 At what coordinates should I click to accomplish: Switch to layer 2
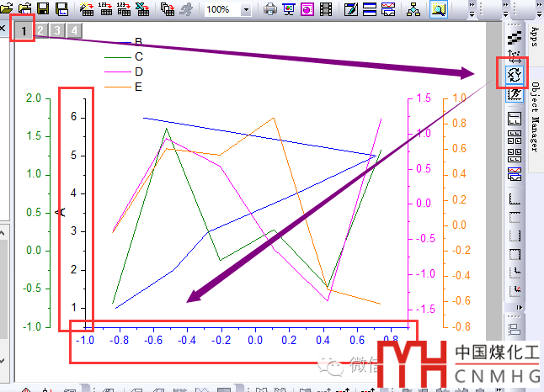pos(41,32)
